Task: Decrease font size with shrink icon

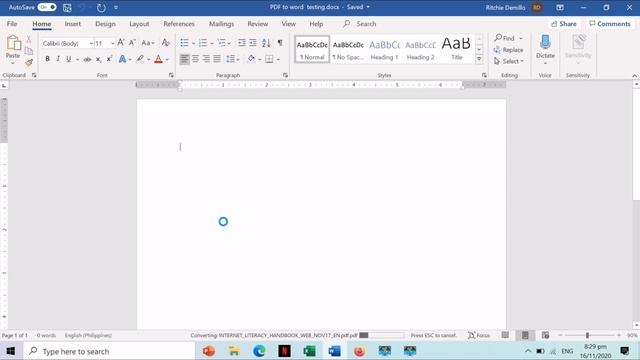Action: (132, 42)
